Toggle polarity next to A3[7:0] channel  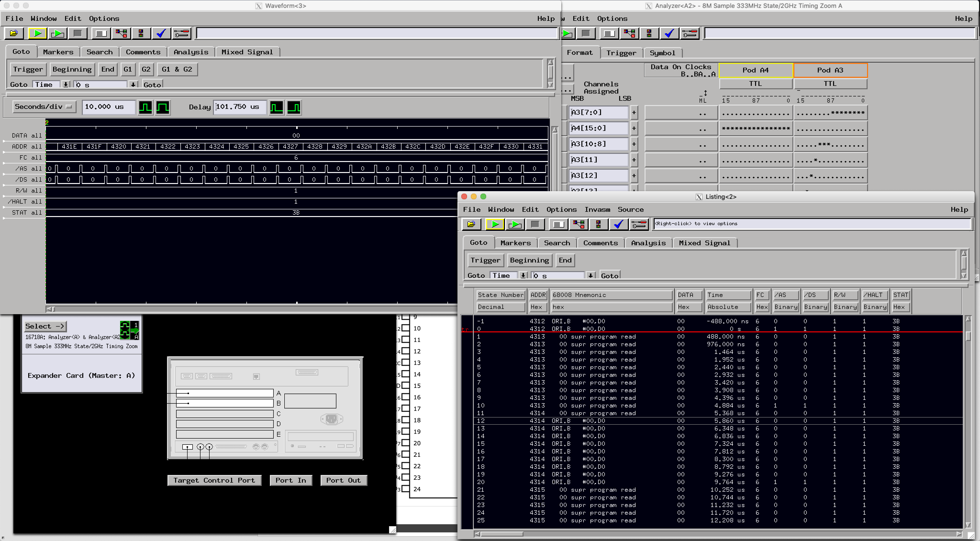[x=634, y=112]
